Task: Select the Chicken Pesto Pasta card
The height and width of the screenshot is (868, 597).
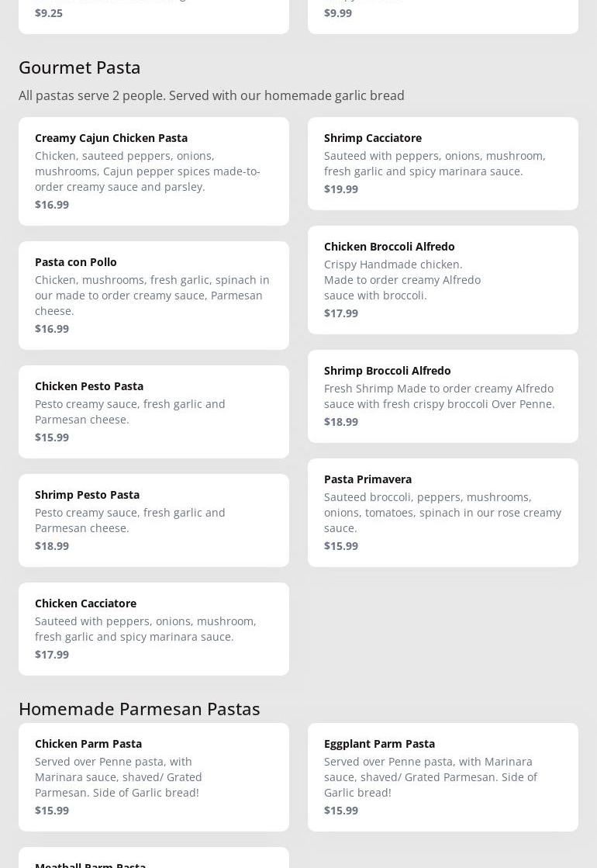Action: 154,411
